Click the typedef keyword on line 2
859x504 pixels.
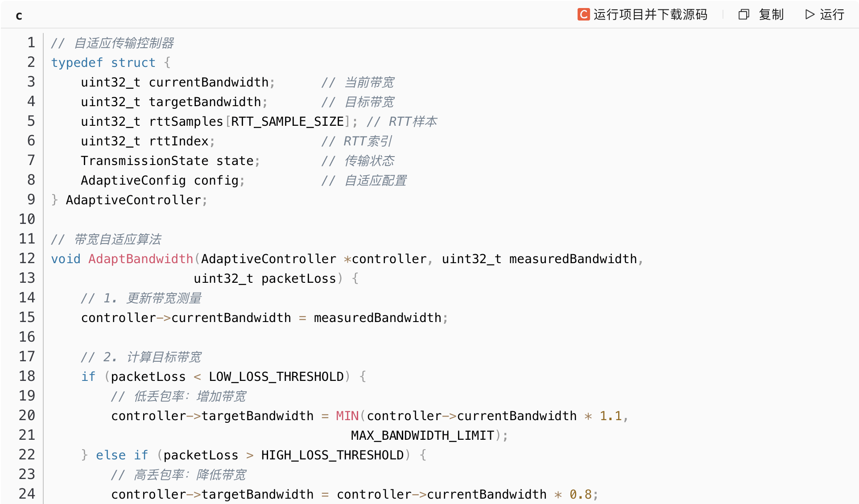pos(77,62)
